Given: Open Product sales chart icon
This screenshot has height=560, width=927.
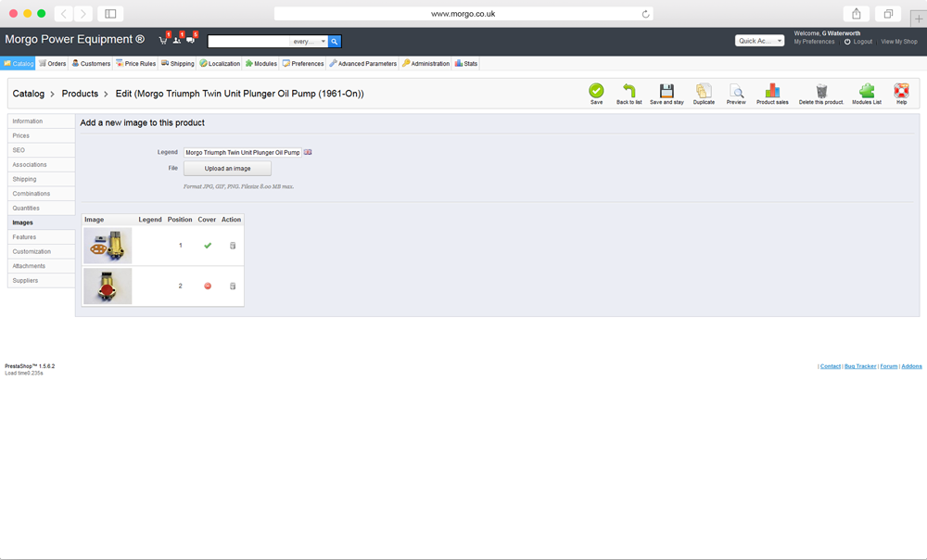Looking at the screenshot, I should [772, 91].
